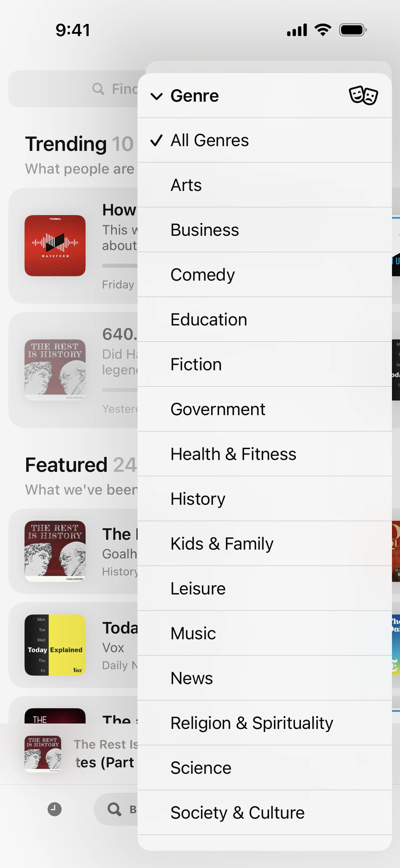400x868 pixels.
Task: Tap the Trending section heading
Action: coord(66,144)
